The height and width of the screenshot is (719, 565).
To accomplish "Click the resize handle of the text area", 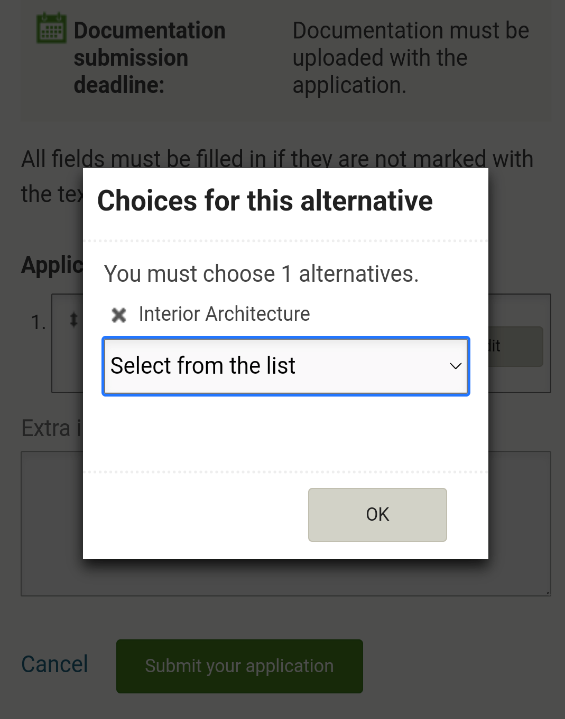I will point(547,592).
